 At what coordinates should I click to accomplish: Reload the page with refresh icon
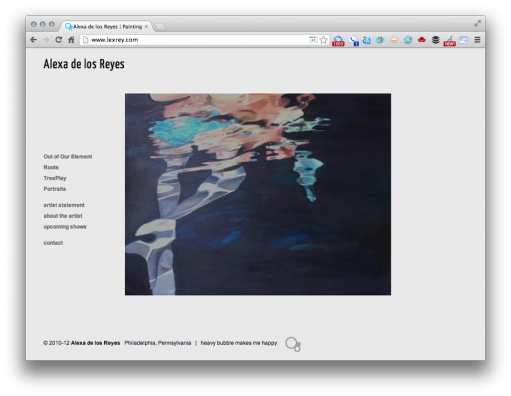[x=59, y=40]
